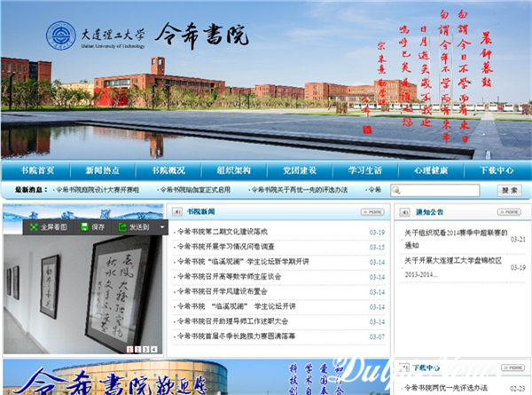
Task: Click the 书院新闻 section header icon
Action: [177, 212]
